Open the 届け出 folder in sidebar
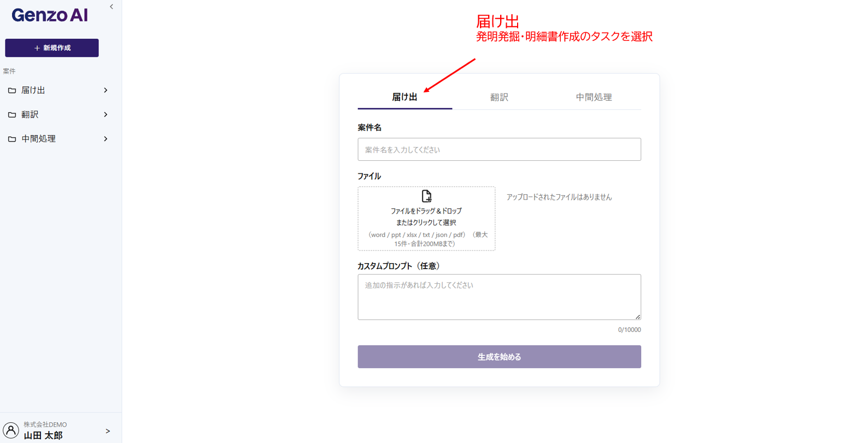This screenshot has width=868, height=443. pos(58,90)
